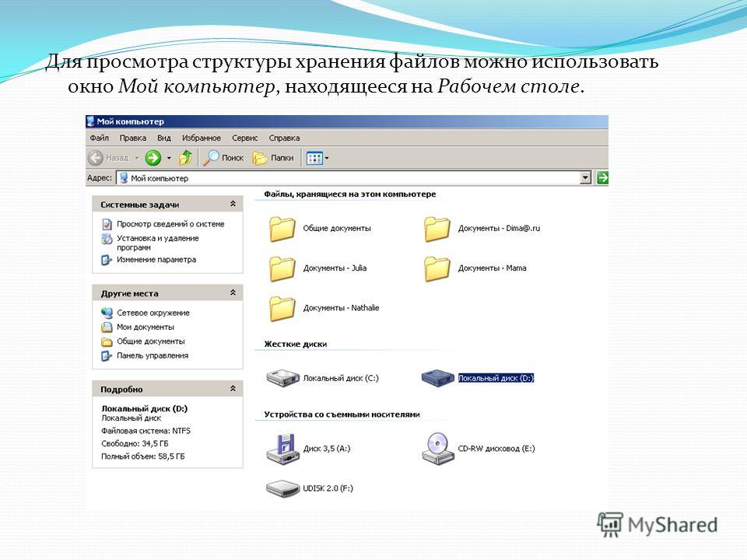Click Установка и удаление программ link
This screenshot has width=747, height=560.
point(158,243)
